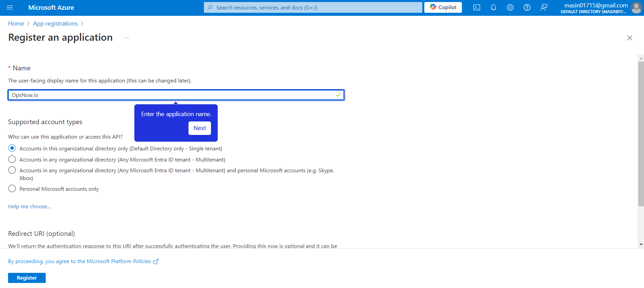Open the portal hamburger menu

click(10, 7)
